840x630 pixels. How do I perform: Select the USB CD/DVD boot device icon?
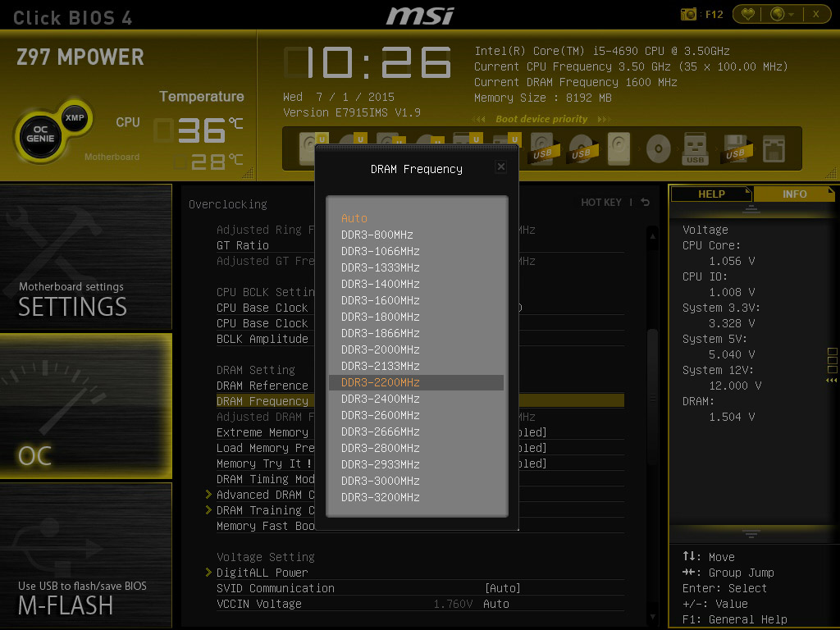583,148
